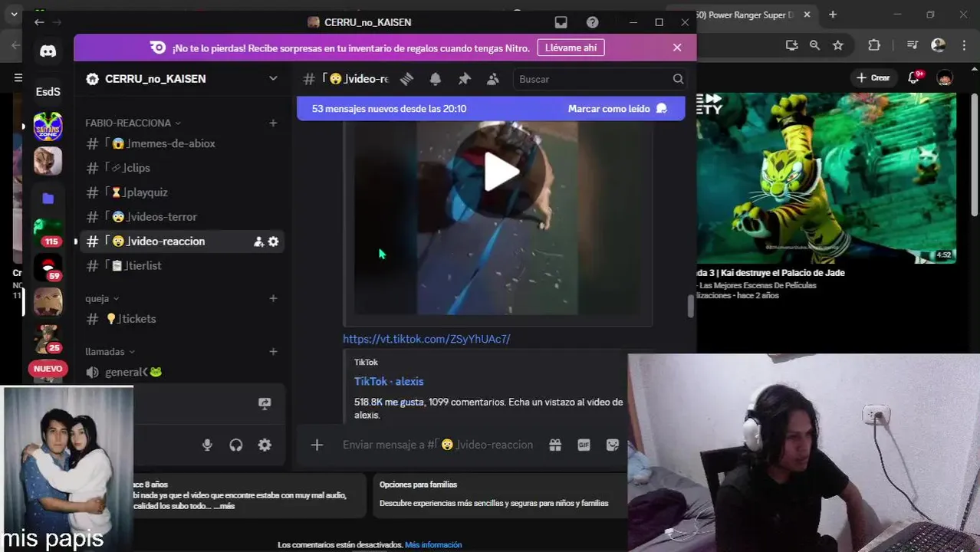Viewport: 980px width, 552px height.
Task: Open Chrome zoom magnifier icon
Action: (x=814, y=45)
